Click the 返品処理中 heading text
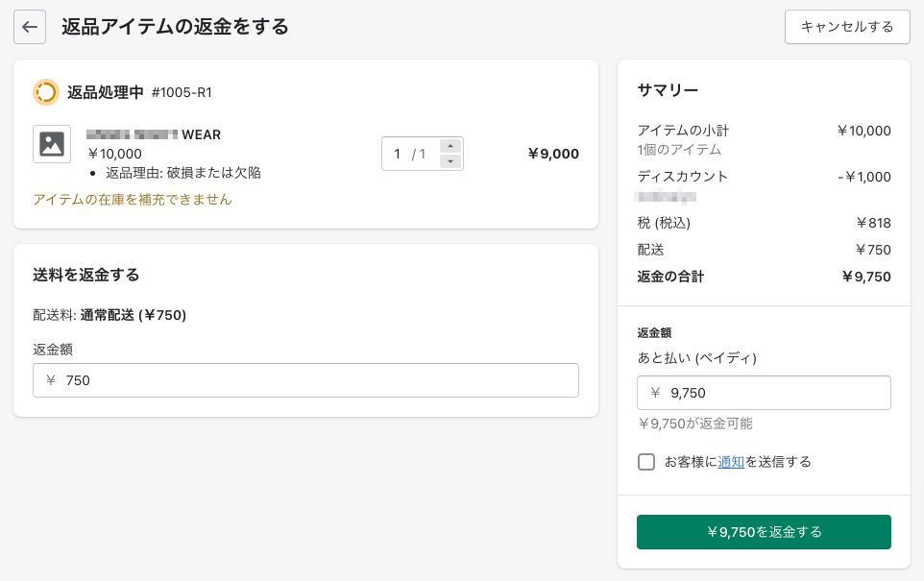 [106, 92]
